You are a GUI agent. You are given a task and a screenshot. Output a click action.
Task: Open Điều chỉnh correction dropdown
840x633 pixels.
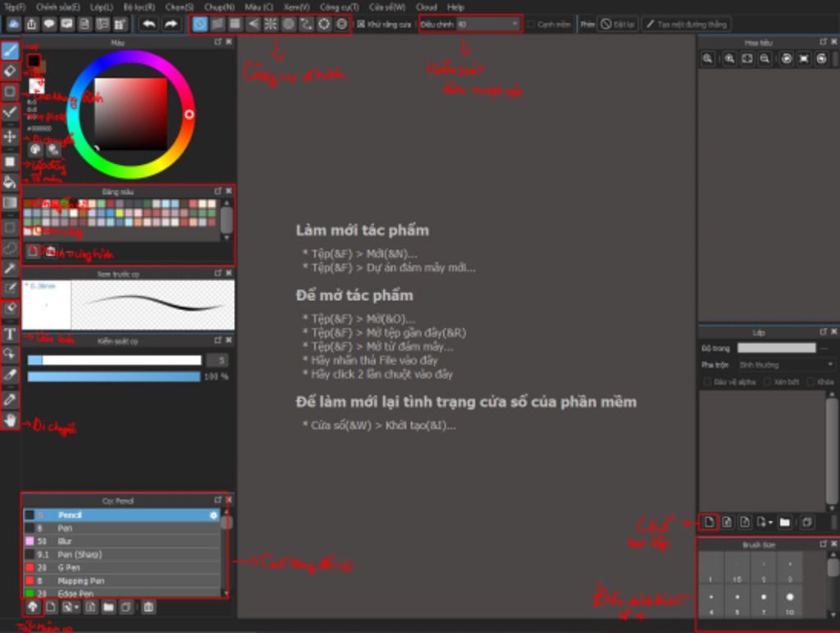coord(488,24)
